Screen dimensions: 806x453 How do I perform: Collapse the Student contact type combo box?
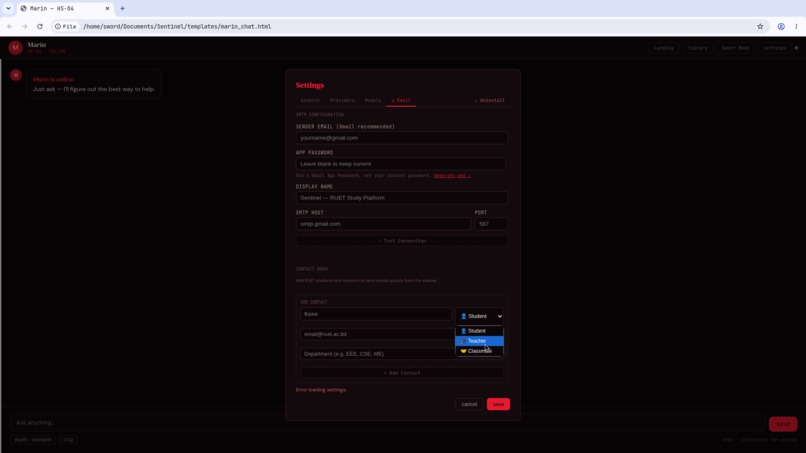[x=479, y=316]
